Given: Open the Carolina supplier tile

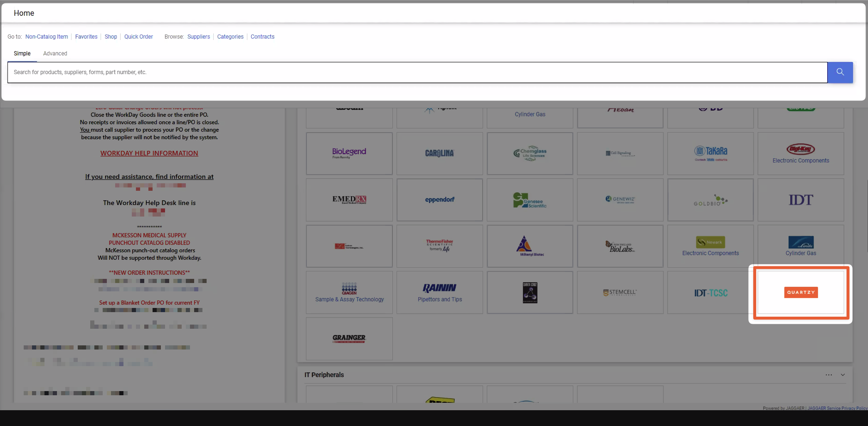Looking at the screenshot, I should click(x=439, y=153).
